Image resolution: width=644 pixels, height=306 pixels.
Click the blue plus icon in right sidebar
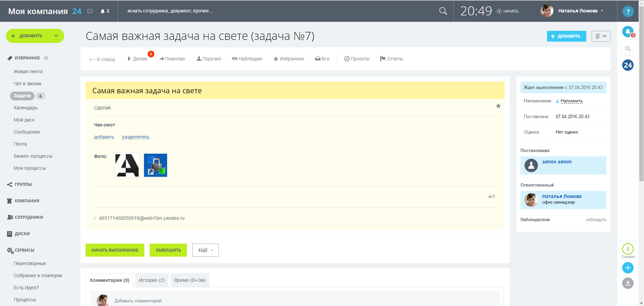coord(628,268)
